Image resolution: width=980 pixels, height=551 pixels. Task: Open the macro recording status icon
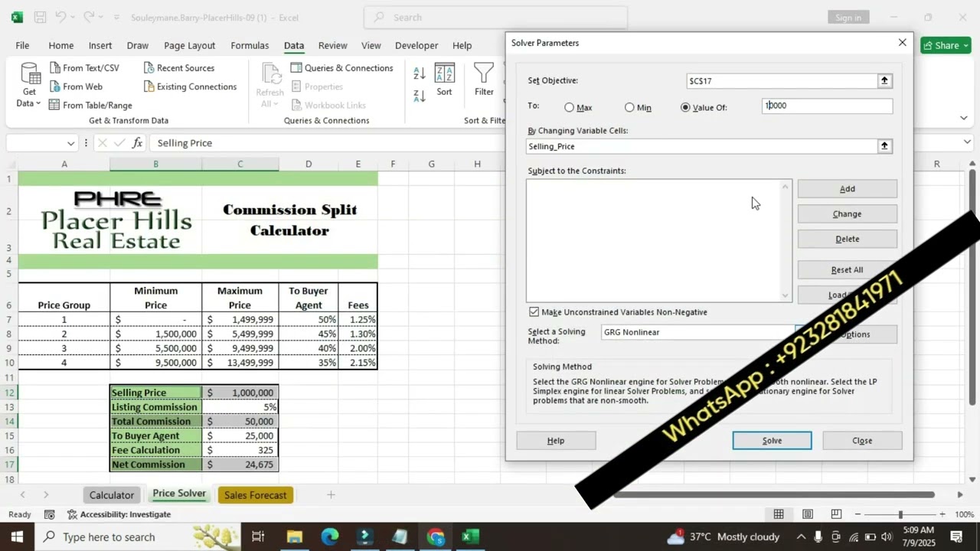50,514
